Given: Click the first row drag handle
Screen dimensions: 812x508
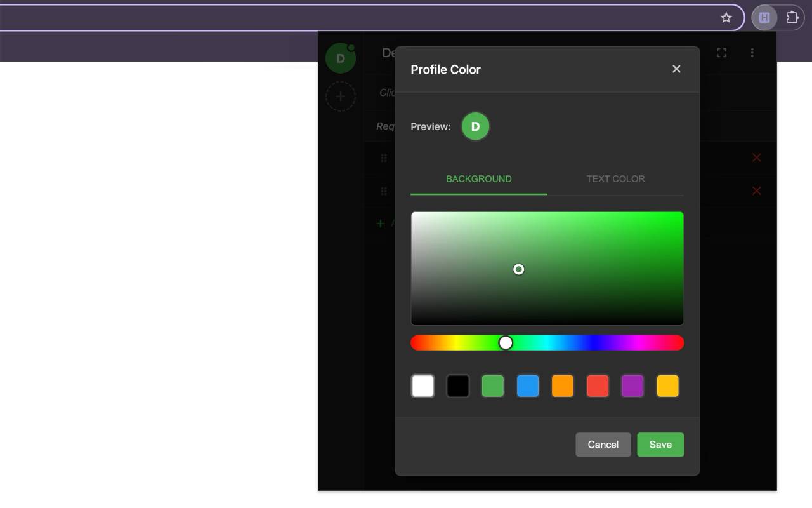Looking at the screenshot, I should click(x=384, y=158).
